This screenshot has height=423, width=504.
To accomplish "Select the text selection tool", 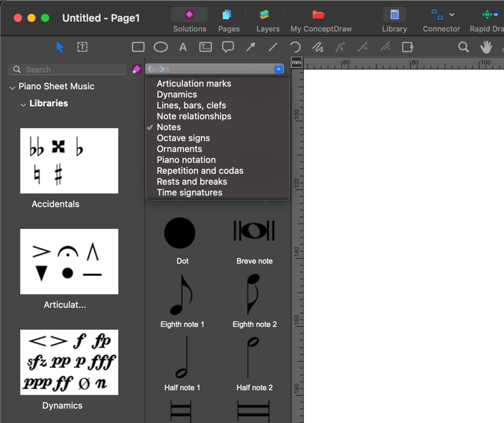I will point(82,47).
